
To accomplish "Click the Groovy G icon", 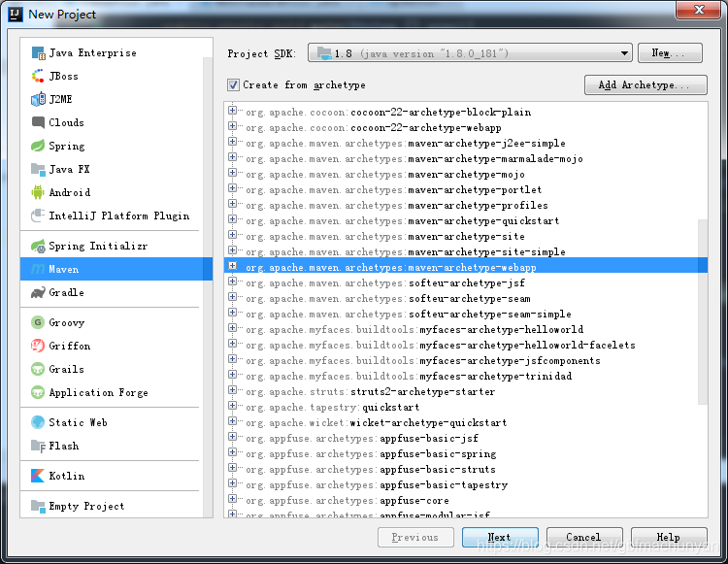I will 38,322.
